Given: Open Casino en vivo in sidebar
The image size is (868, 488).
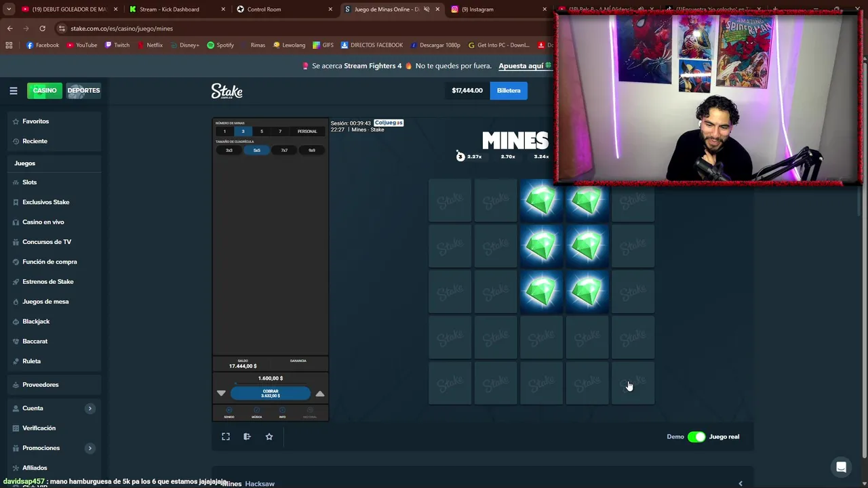Looking at the screenshot, I should pos(55,222).
